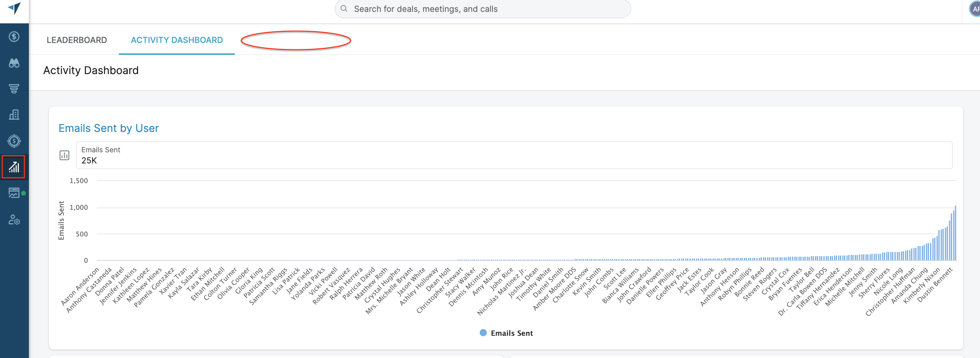Click the app logo in top-left corner
The height and width of the screenshot is (358, 980).
click(14, 8)
